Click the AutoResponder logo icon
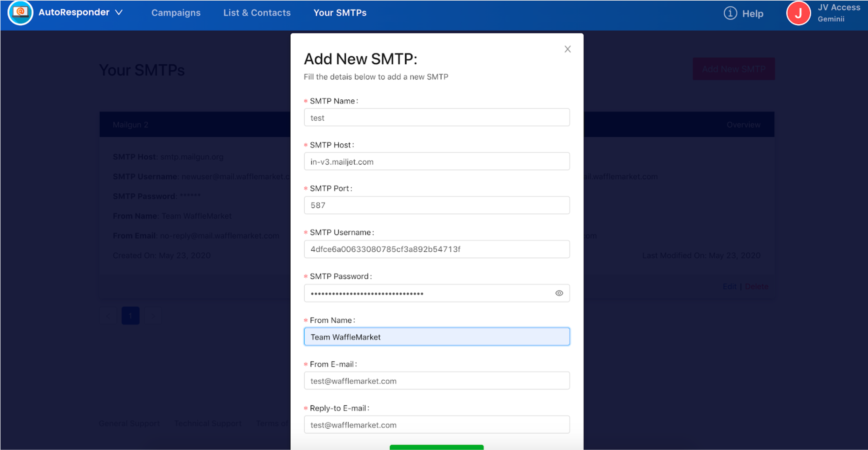868x450 pixels. click(20, 13)
